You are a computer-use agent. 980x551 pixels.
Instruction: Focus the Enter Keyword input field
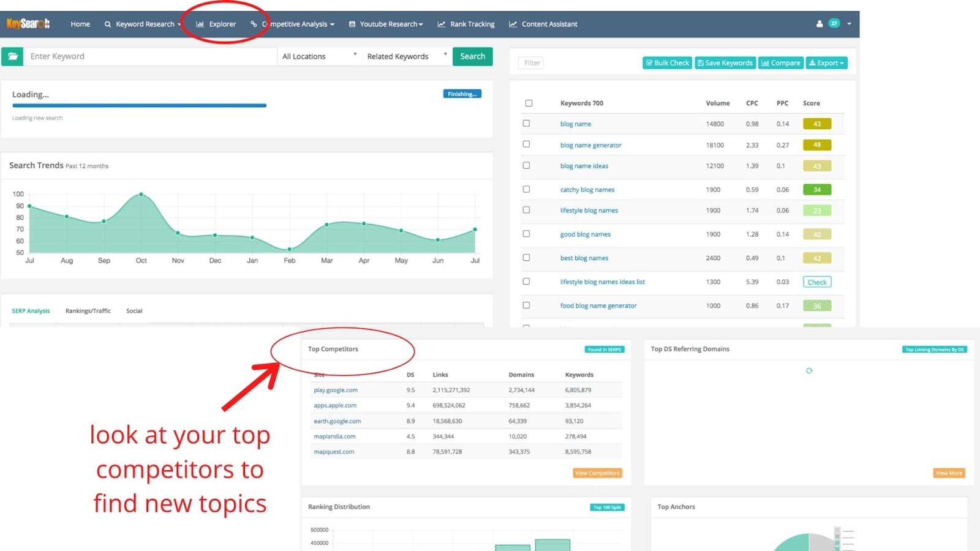click(151, 56)
